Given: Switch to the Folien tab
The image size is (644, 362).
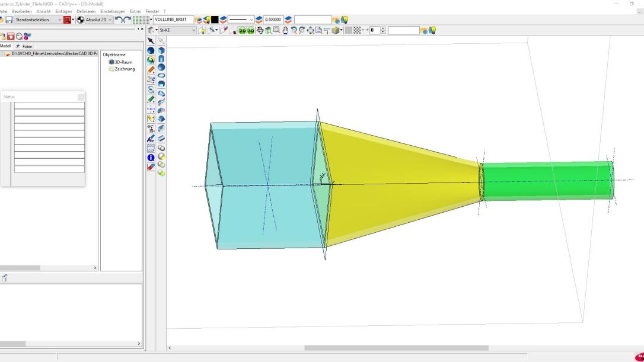Looking at the screenshot, I should (25, 46).
